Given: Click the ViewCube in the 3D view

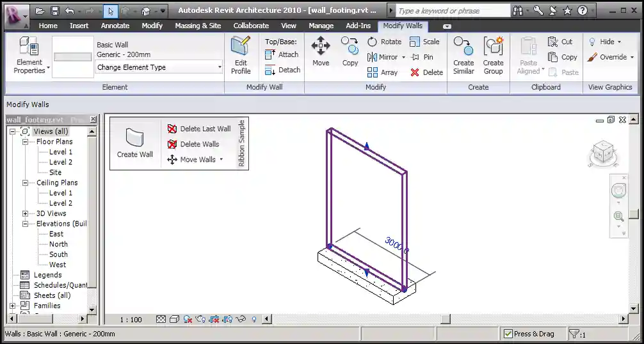Looking at the screenshot, I should [x=602, y=152].
